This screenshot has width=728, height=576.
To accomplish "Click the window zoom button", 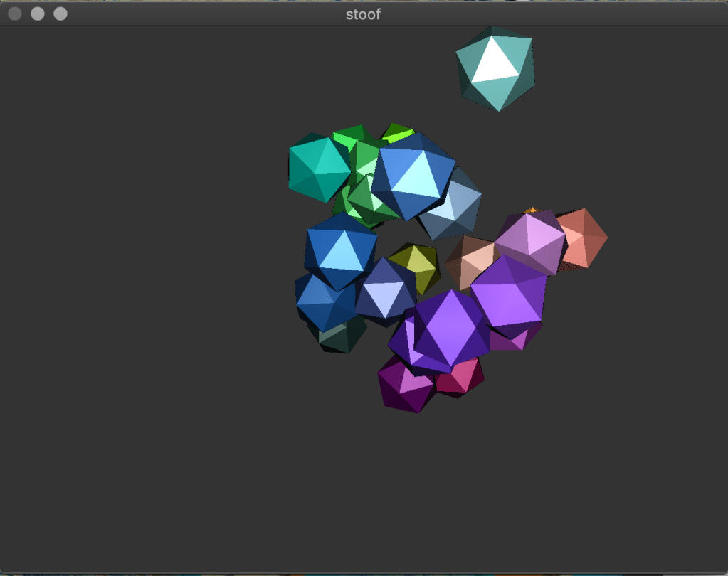I will pyautogui.click(x=60, y=14).
